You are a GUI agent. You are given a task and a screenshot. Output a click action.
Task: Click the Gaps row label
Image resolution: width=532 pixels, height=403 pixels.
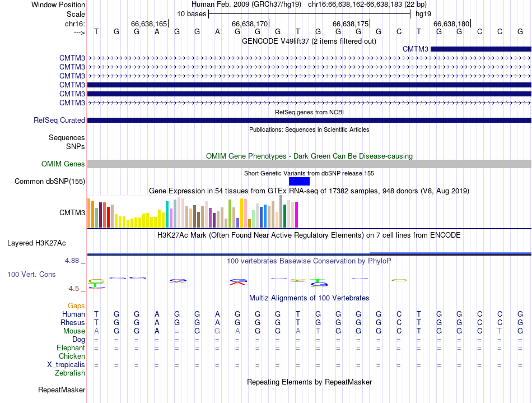pyautogui.click(x=77, y=305)
